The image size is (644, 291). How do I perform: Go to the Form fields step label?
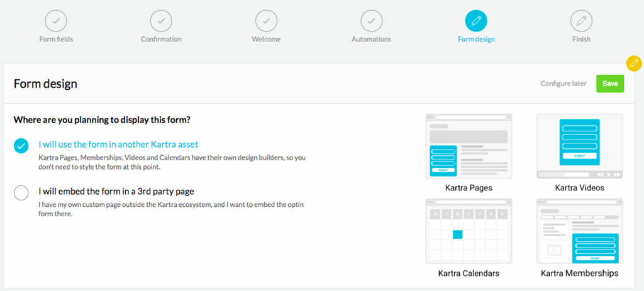[x=56, y=40]
